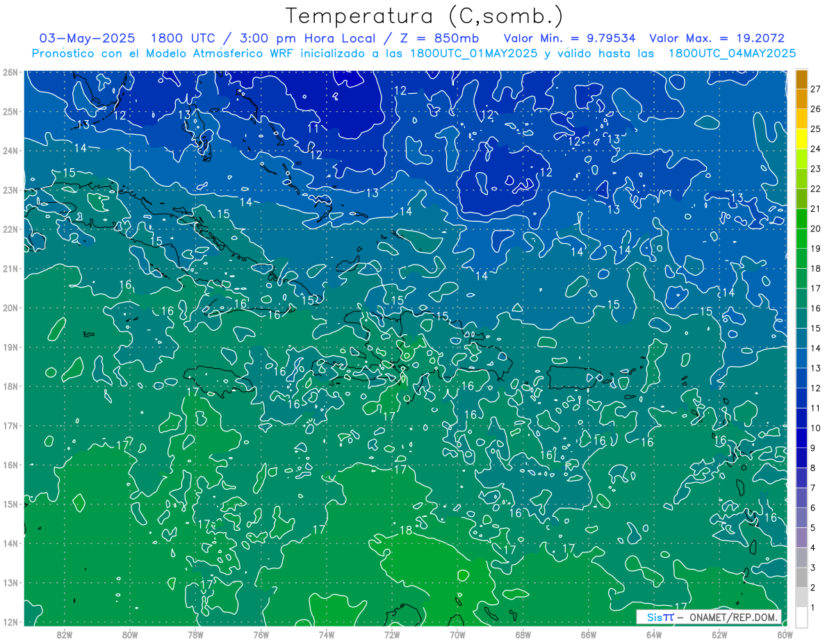Viewport: 834px width, 644px height.
Task: Click the latitude label "16N"
Action: tap(10, 465)
